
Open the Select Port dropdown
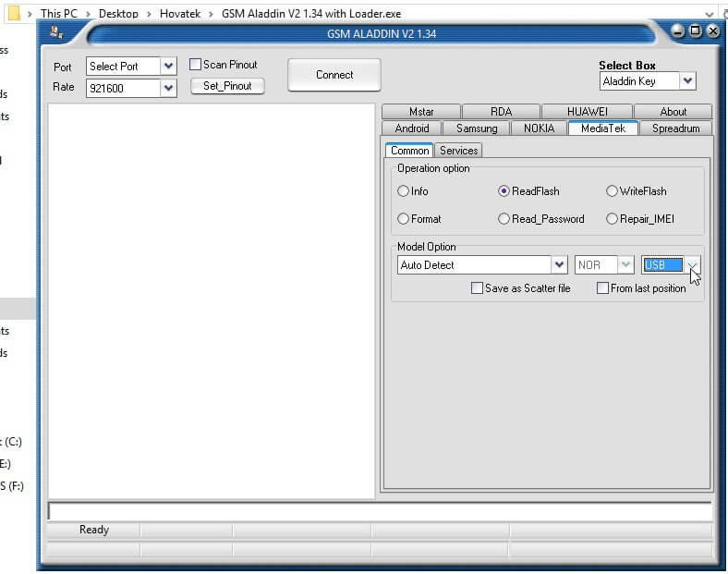coord(168,67)
